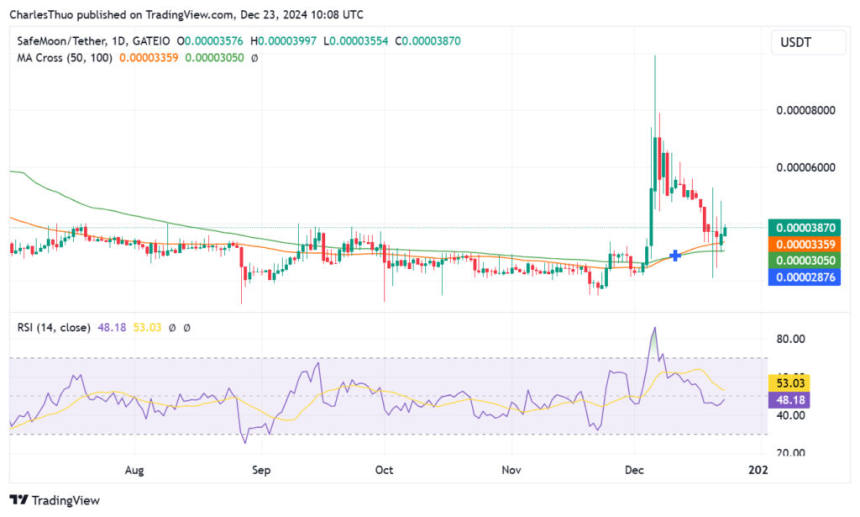Click the 0.00008000 level on the price scale
This screenshot has width=860, height=517.
806,110
